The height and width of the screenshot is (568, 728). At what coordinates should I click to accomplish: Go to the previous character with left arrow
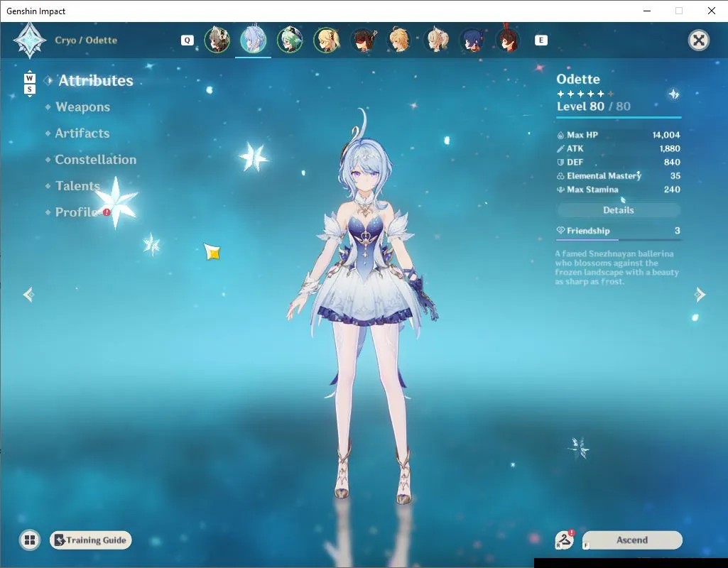29,295
